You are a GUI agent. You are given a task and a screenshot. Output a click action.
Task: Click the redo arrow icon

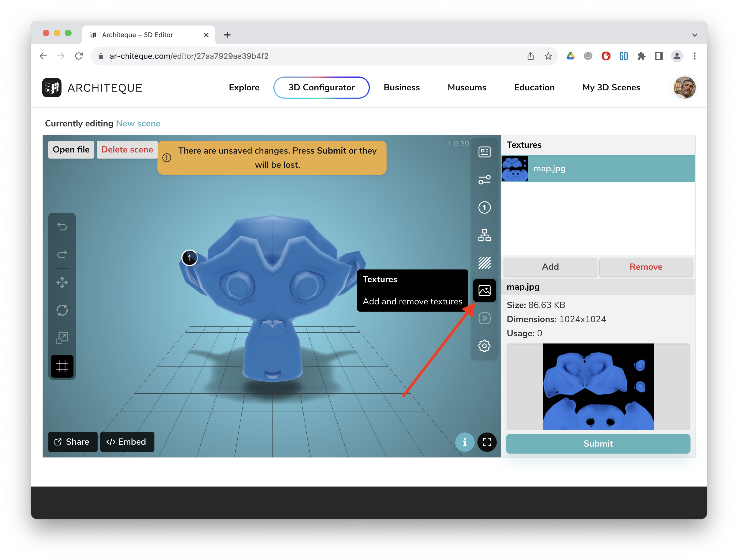(62, 254)
